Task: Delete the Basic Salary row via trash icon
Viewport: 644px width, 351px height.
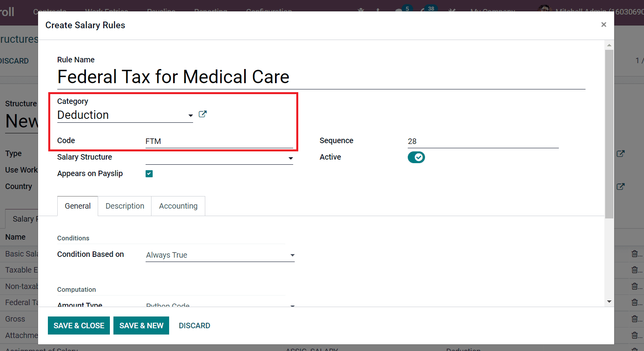Action: click(635, 254)
